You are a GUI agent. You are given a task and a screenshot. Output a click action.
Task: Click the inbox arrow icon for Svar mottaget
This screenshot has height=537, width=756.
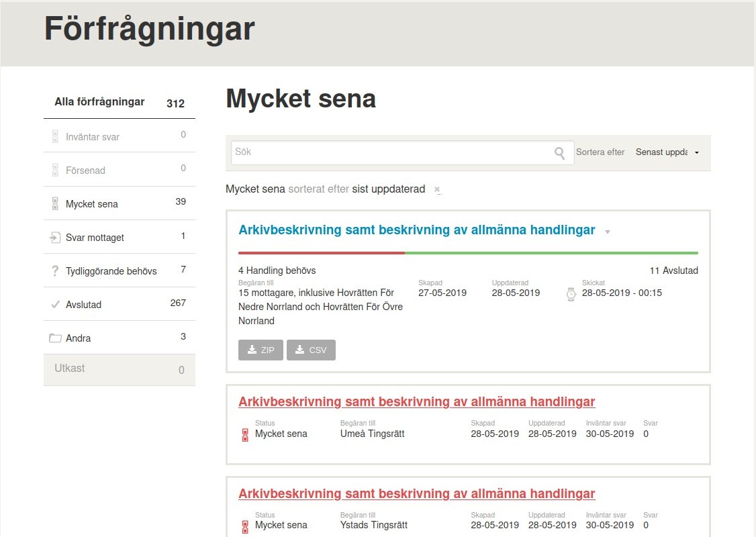(x=55, y=237)
